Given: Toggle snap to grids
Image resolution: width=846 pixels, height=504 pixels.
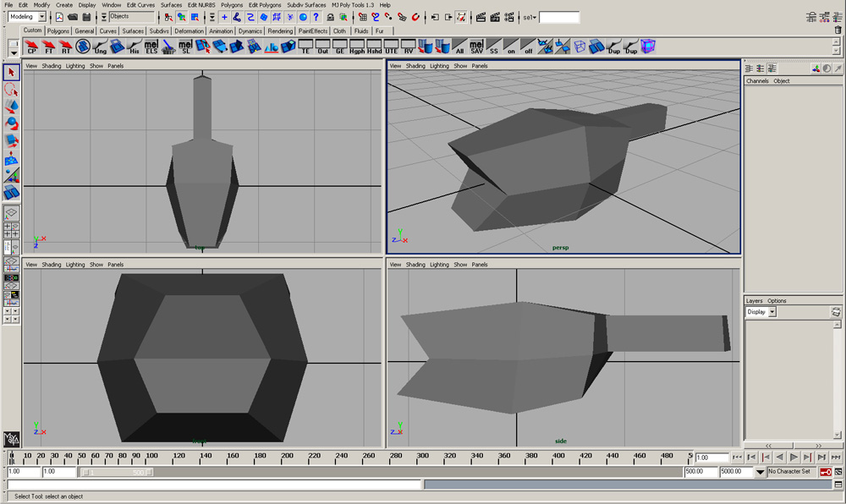Looking at the screenshot, I should pyautogui.click(x=363, y=17).
